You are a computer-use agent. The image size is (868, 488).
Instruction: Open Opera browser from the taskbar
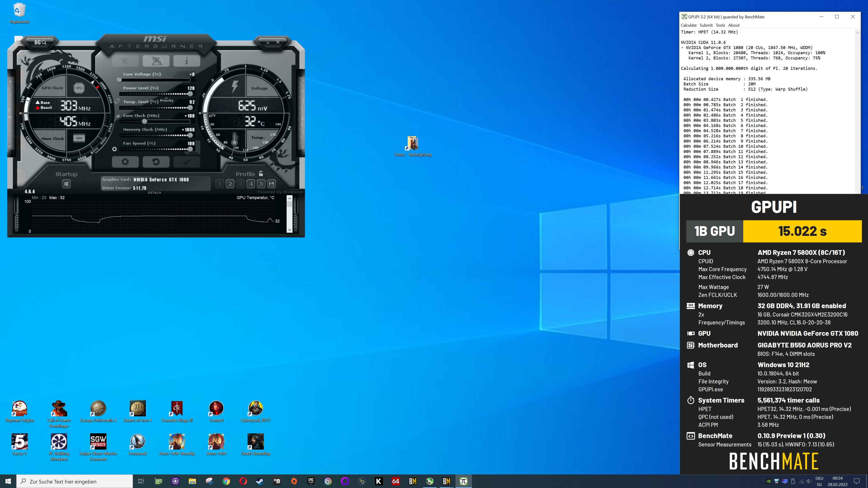point(243,481)
